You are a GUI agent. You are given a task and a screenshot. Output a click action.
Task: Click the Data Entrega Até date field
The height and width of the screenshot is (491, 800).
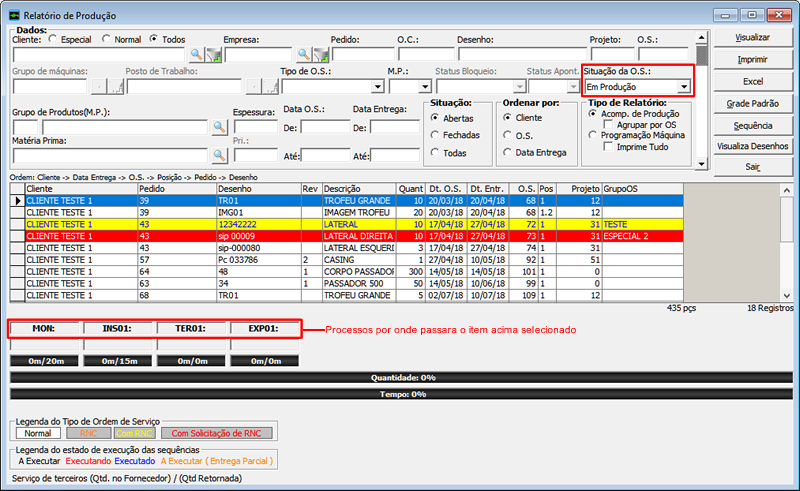click(395, 155)
